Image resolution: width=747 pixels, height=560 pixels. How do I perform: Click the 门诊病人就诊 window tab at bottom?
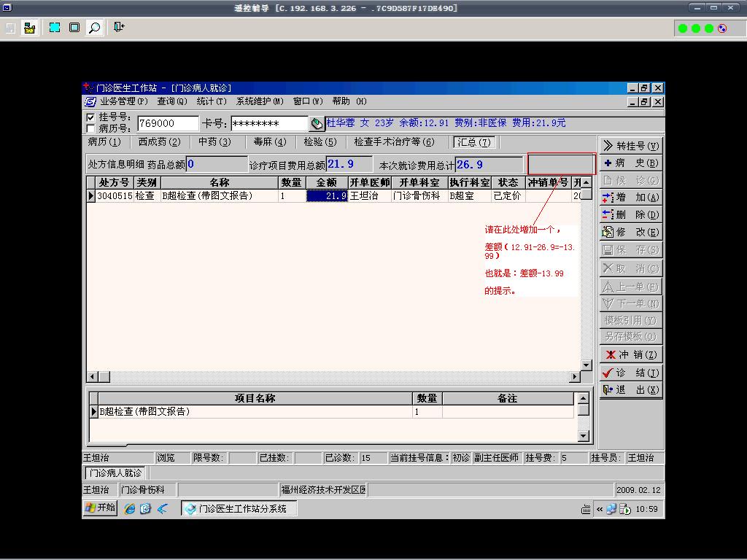(115, 472)
